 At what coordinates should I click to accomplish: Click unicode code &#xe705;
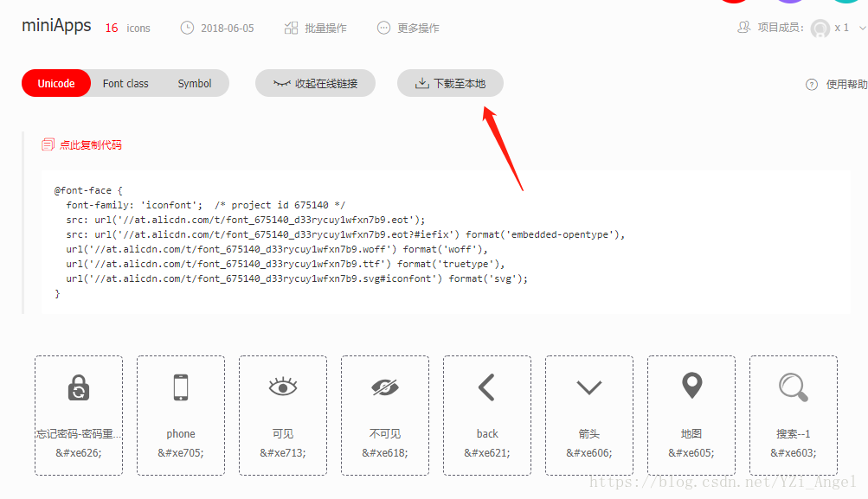click(181, 453)
